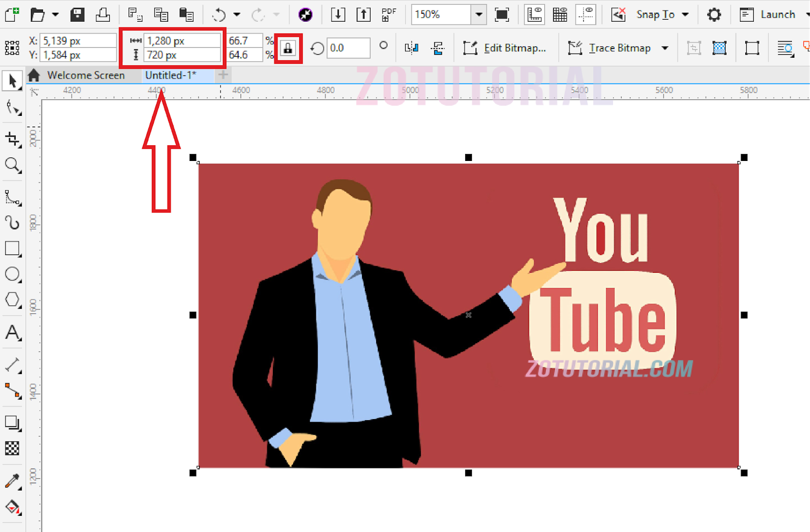Cut the selected object

click(135, 14)
